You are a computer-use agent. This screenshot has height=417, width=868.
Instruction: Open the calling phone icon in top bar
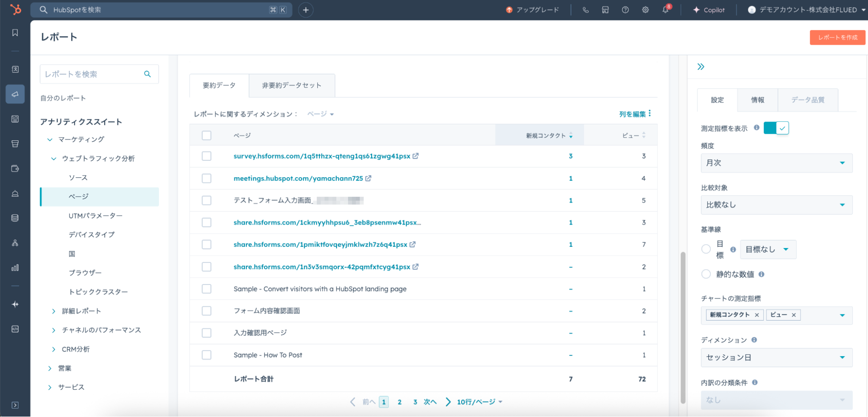[586, 10]
